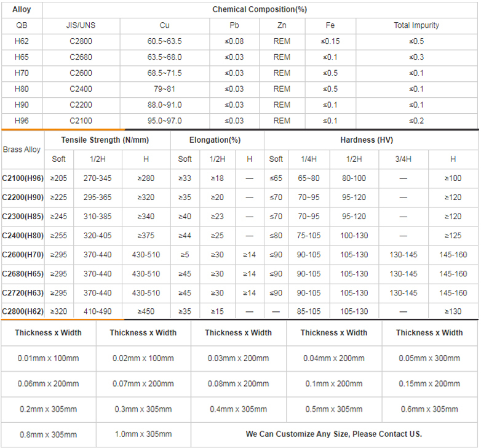The height and width of the screenshot is (448, 481).
Task: Select the Elongation(%) header
Action: [217, 140]
